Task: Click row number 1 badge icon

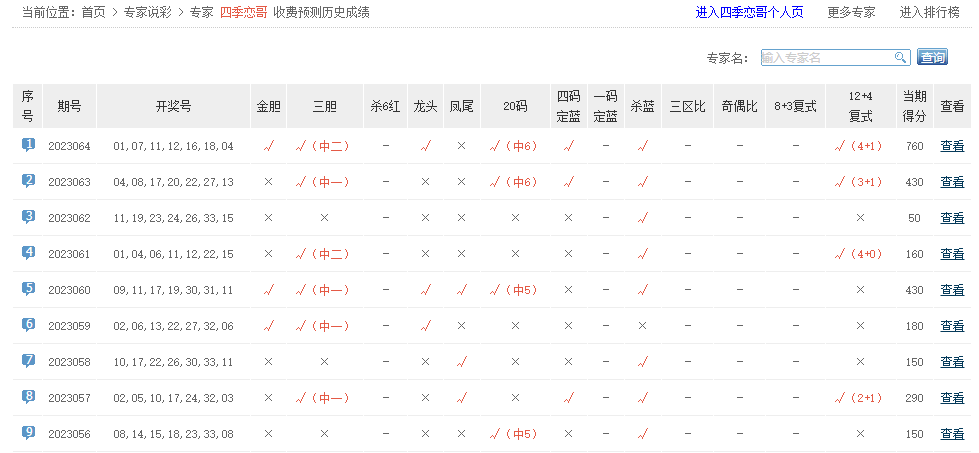Action: [x=28, y=145]
